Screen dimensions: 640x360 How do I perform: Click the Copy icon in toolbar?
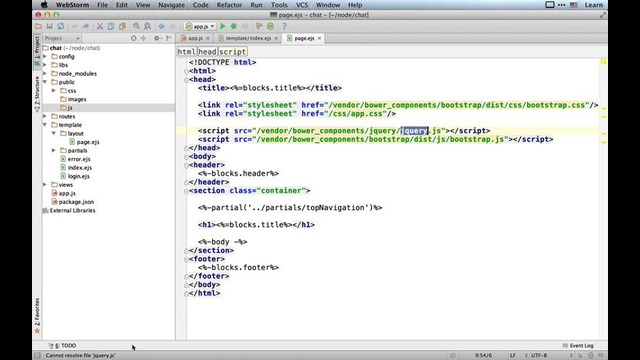pos(111,26)
